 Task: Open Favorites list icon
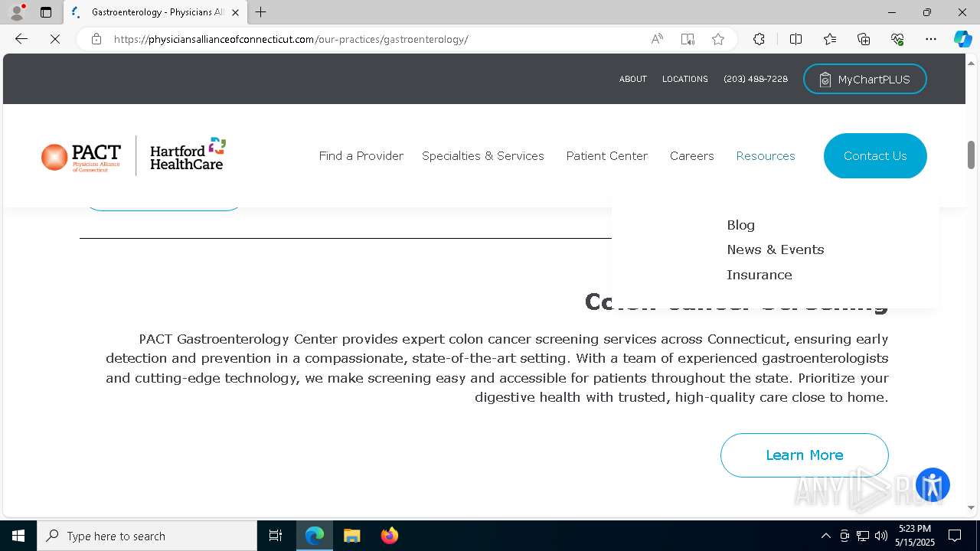pyautogui.click(x=830, y=39)
